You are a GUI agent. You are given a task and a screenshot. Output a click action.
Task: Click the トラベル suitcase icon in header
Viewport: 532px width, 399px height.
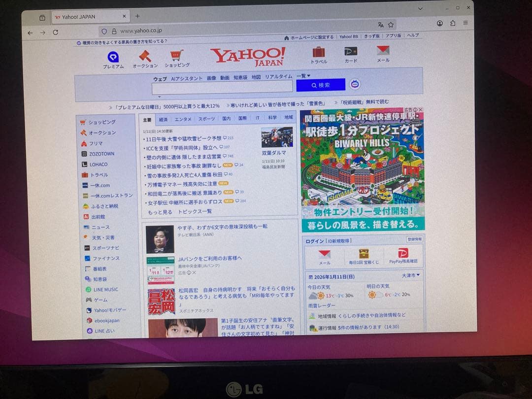(319, 52)
